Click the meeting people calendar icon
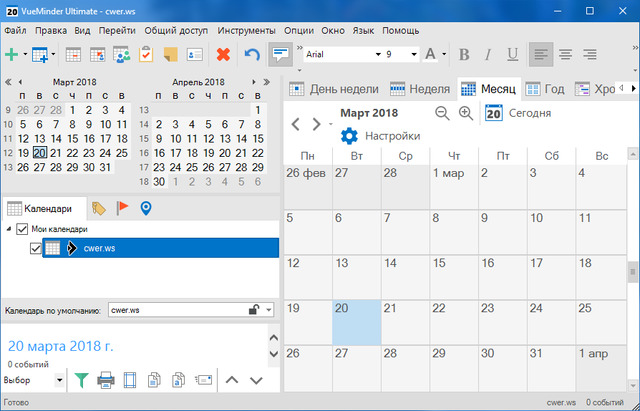640x411 pixels. (x=122, y=54)
